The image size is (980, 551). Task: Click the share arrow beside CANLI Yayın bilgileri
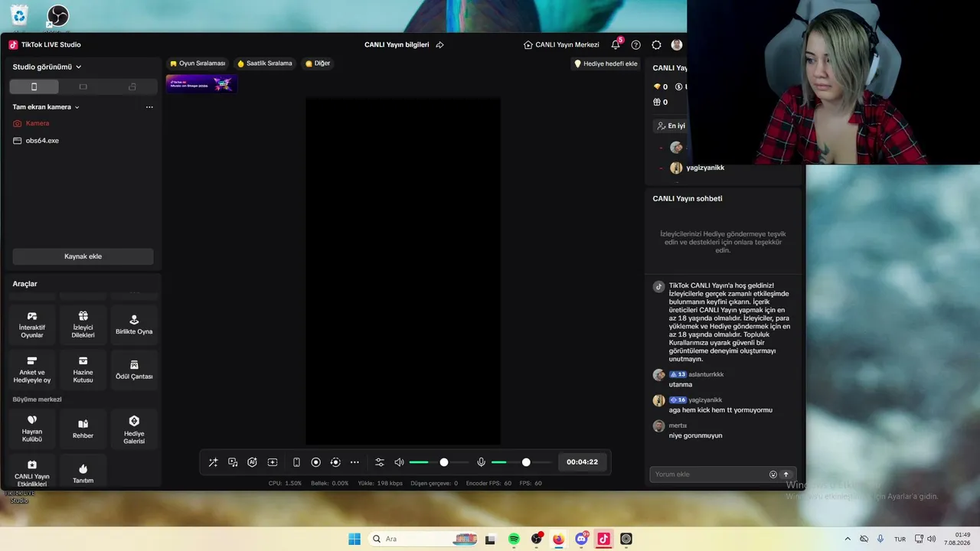[439, 45]
